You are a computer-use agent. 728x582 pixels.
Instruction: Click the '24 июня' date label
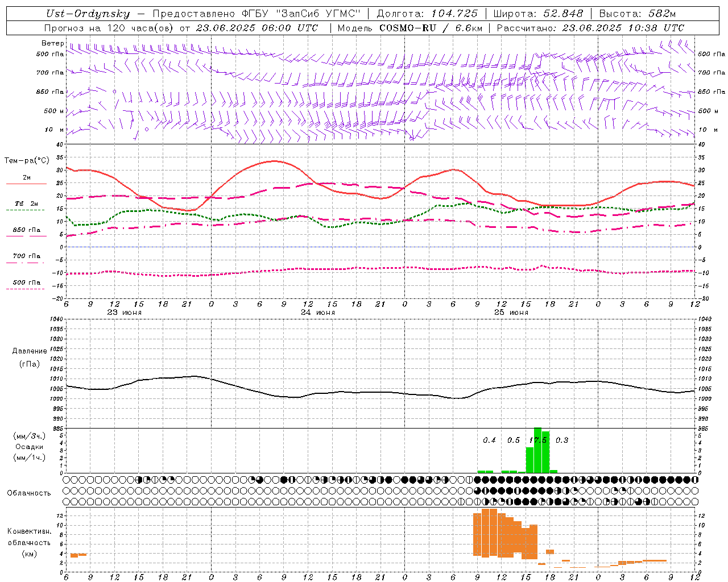tap(318, 313)
